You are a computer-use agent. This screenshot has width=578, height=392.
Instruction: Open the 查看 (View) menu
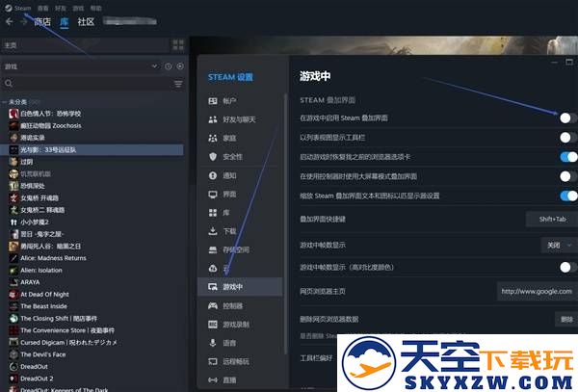coord(42,8)
